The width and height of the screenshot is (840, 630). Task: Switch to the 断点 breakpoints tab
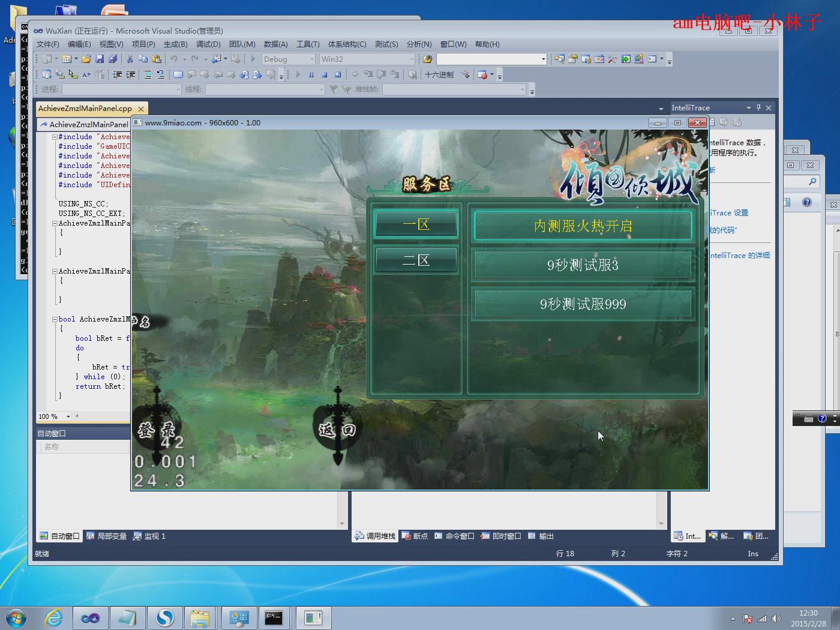tap(415, 536)
